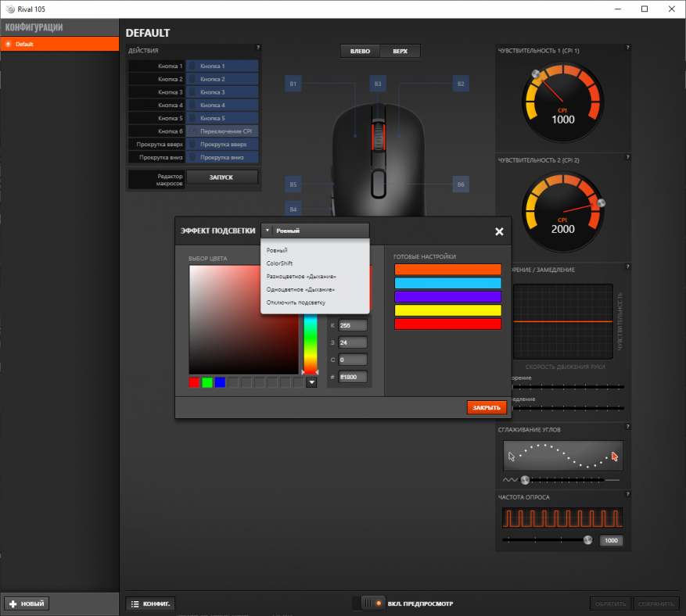Open action dropdown for Кнопка 4
The width and height of the screenshot is (686, 616).
coord(222,106)
